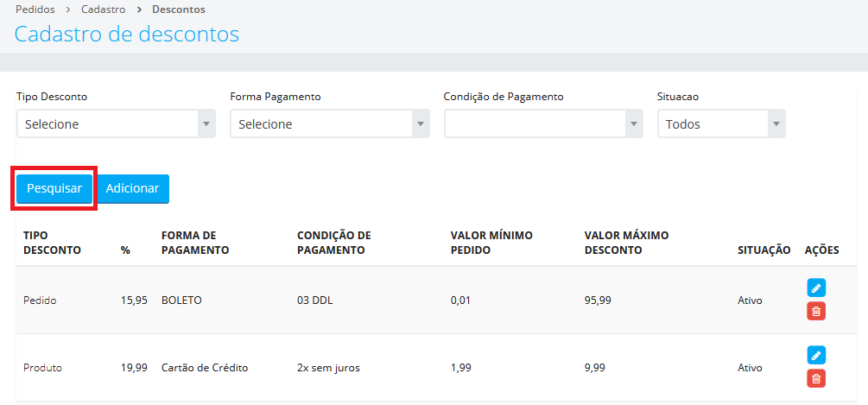Go to Cadastro in the breadcrumb
This screenshot has height=405, width=868.
(103, 9)
